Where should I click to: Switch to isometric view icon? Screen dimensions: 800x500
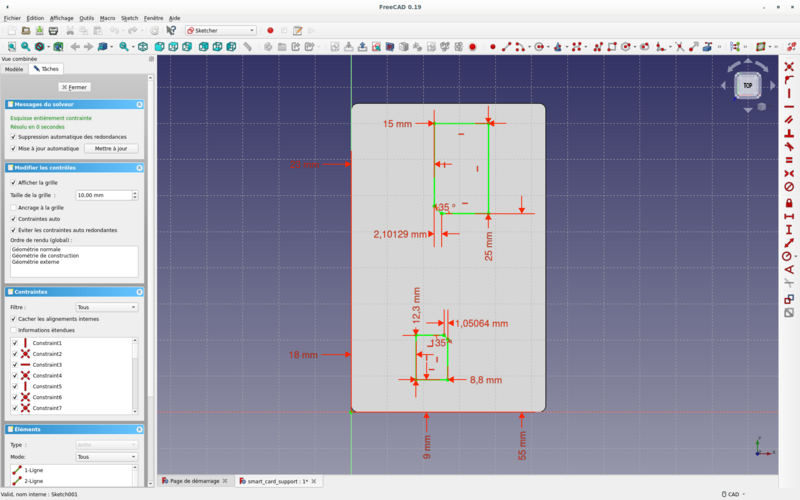143,47
